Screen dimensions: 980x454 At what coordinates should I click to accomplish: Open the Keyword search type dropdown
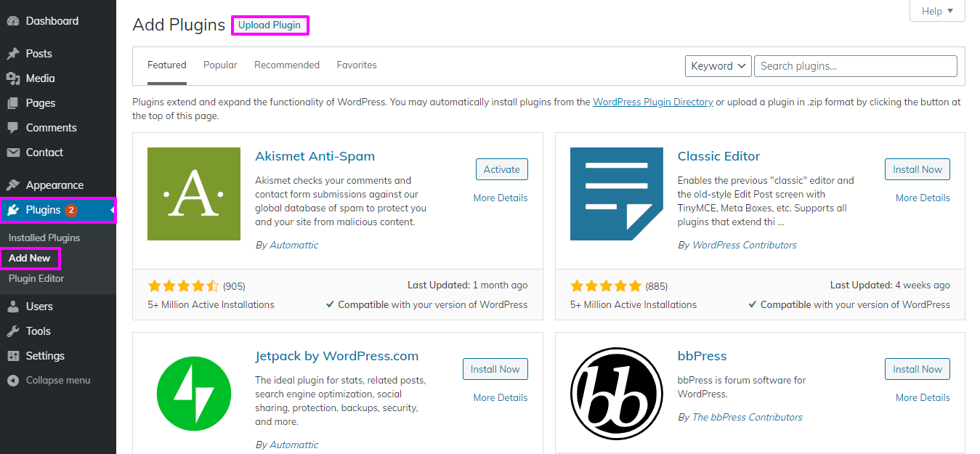718,66
